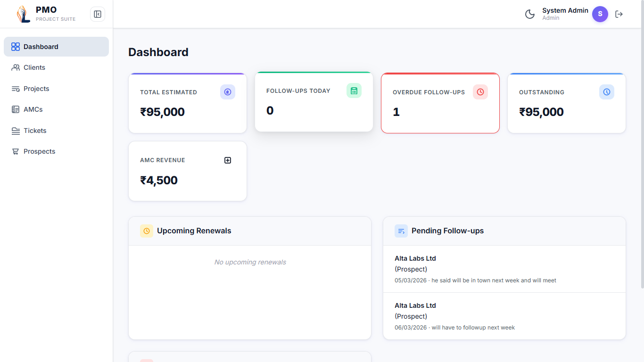
Task: Toggle dark mode with the moon icon
Action: point(529,14)
